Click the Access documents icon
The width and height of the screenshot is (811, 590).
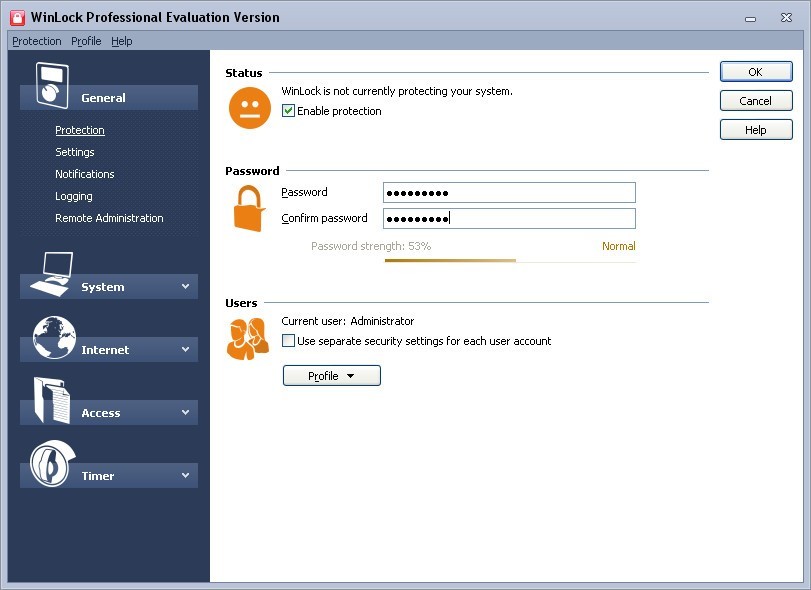(52, 400)
